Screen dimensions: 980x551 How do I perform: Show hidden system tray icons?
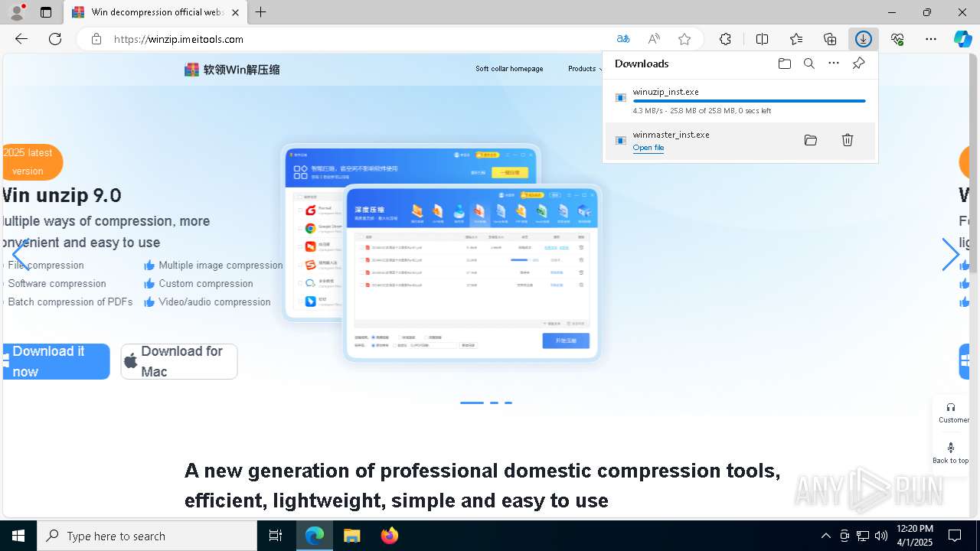825,536
